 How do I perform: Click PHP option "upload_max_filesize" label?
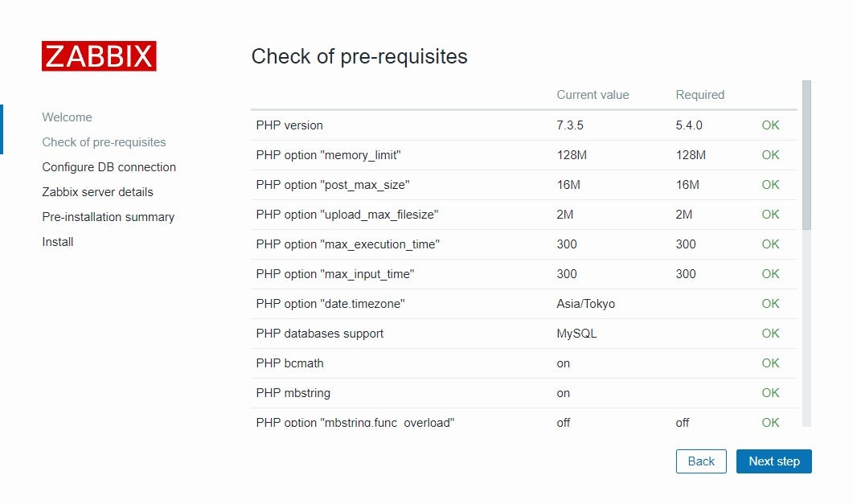coord(347,215)
